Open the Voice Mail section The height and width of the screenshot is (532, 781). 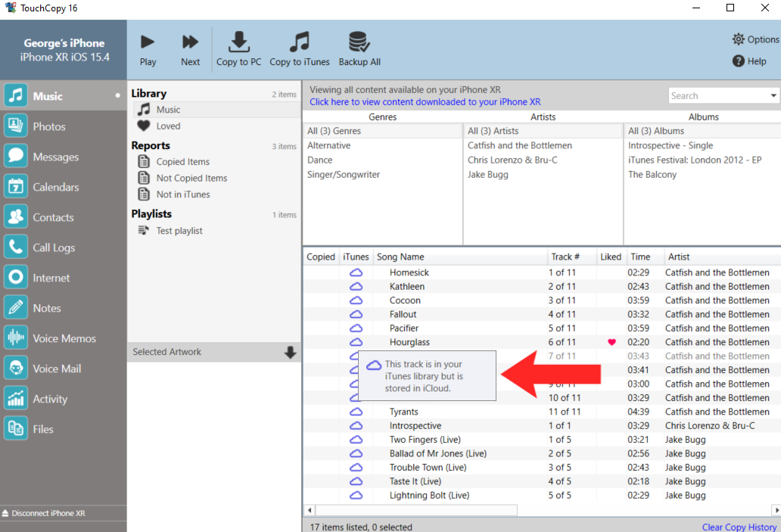point(64,369)
